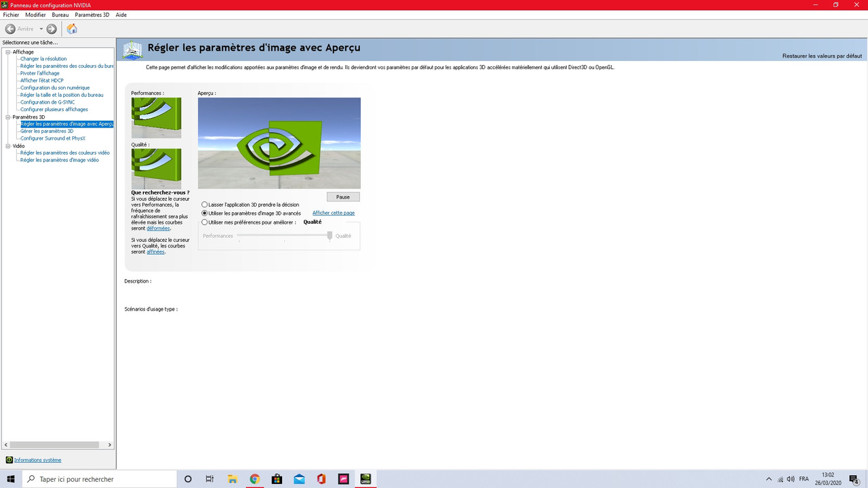Collapse the Affichage tree section
This screenshot has height=488, width=868.
click(x=8, y=52)
